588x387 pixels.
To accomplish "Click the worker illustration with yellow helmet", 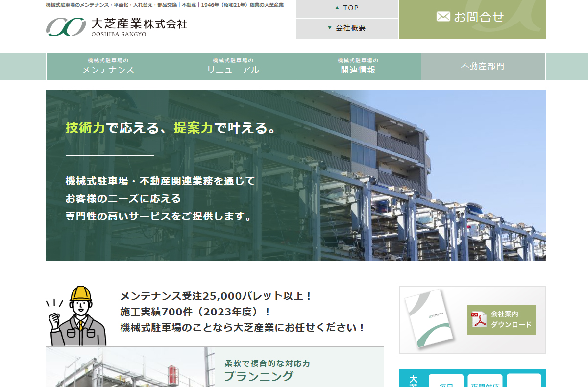I will [76, 316].
